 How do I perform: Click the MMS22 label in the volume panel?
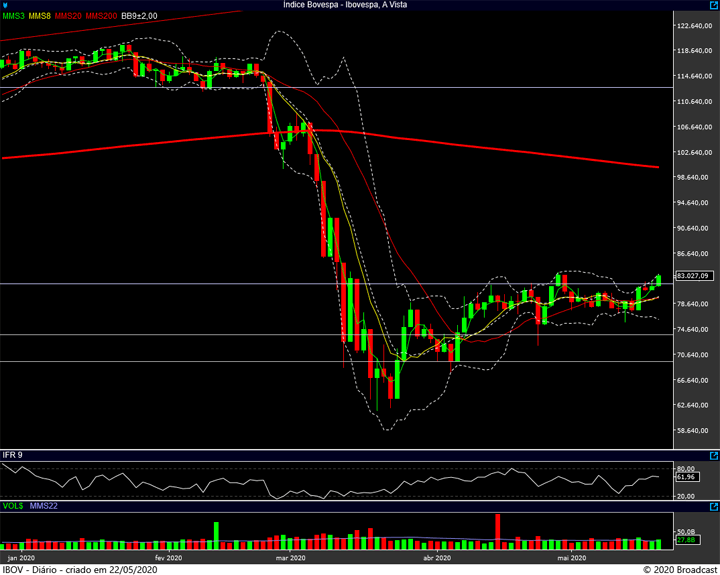(x=44, y=508)
